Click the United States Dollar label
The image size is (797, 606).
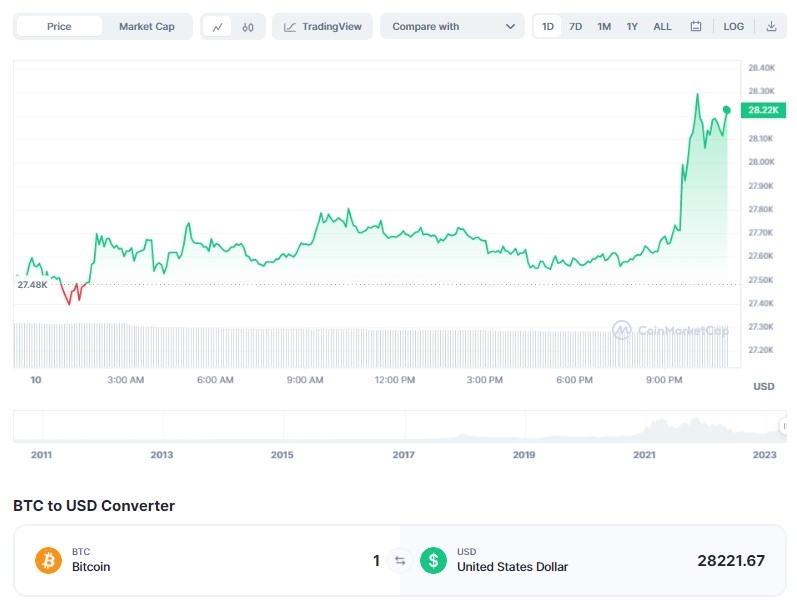512,566
